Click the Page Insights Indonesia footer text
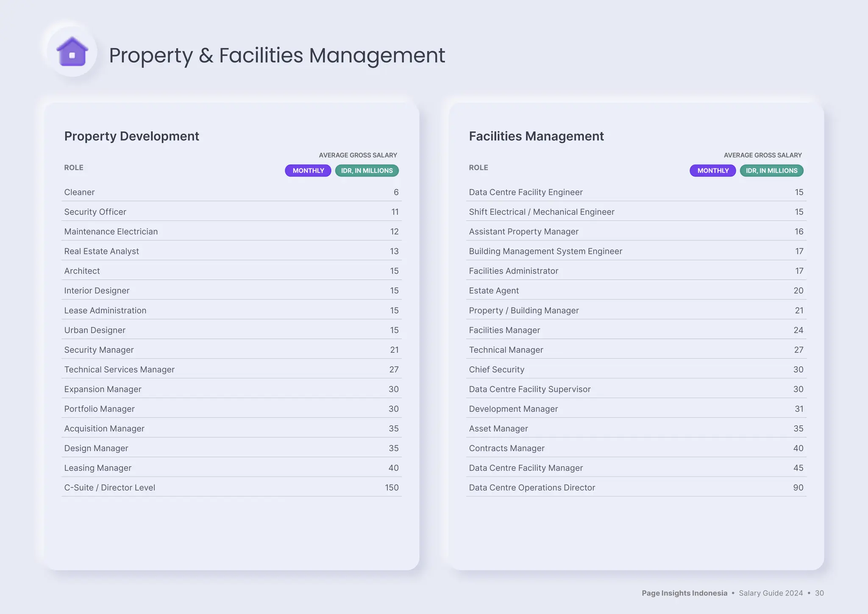The image size is (868, 614). (x=684, y=593)
